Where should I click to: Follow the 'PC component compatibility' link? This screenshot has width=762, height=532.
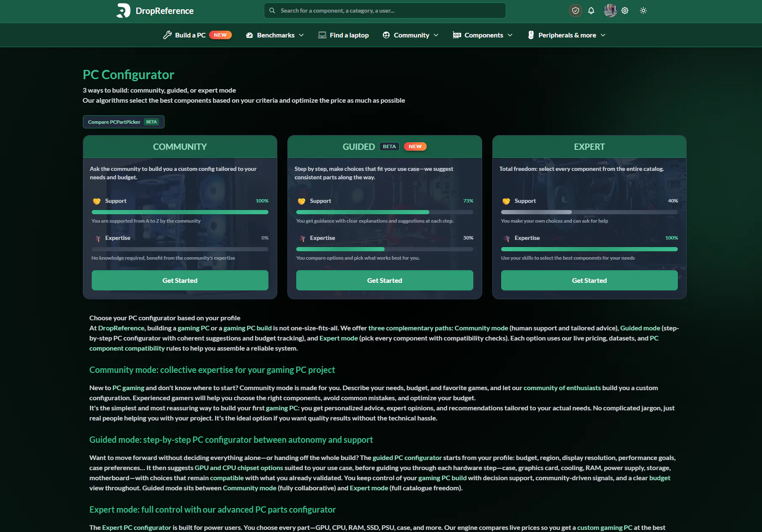pos(127,348)
